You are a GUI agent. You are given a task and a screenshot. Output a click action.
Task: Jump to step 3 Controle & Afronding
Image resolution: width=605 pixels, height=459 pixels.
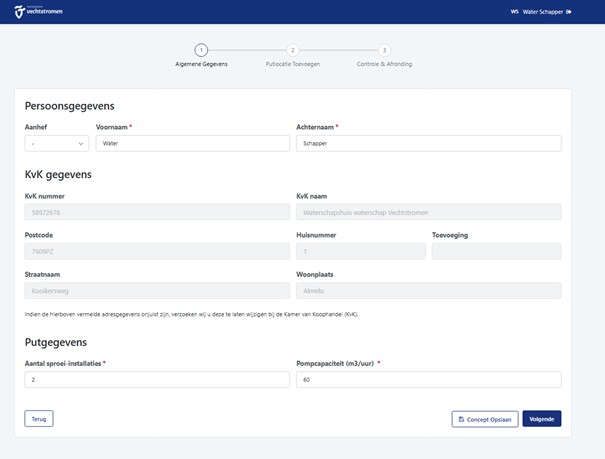pyautogui.click(x=384, y=50)
